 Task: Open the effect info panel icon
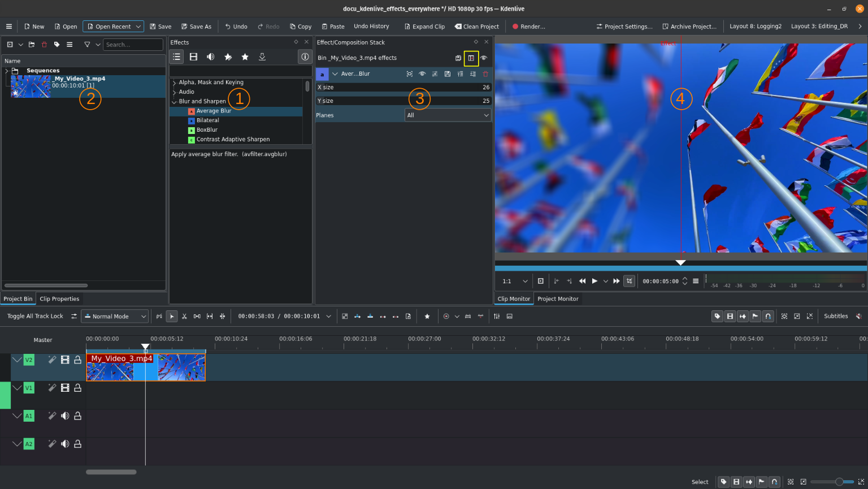(x=305, y=57)
